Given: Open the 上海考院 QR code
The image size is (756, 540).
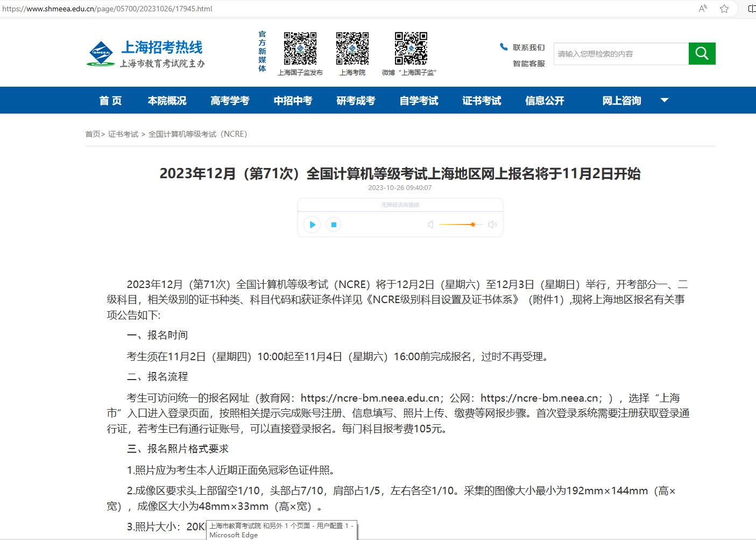Looking at the screenshot, I should 352,48.
